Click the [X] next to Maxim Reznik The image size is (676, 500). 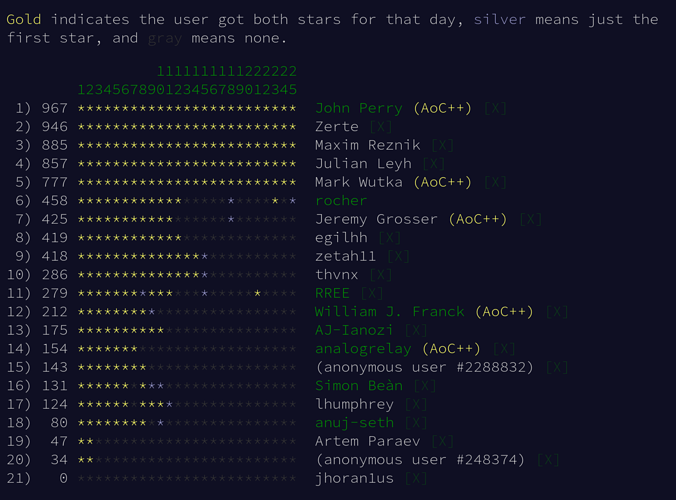(443, 145)
